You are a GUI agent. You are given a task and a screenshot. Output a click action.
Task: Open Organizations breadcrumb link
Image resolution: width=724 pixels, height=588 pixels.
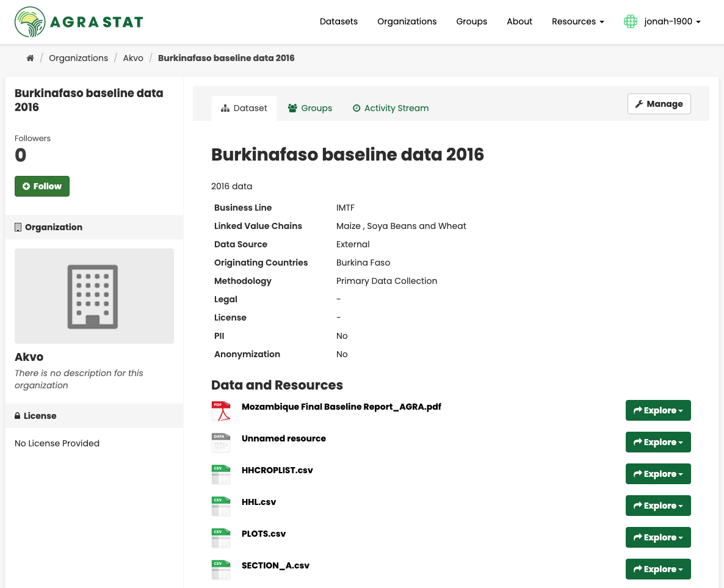pyautogui.click(x=79, y=58)
